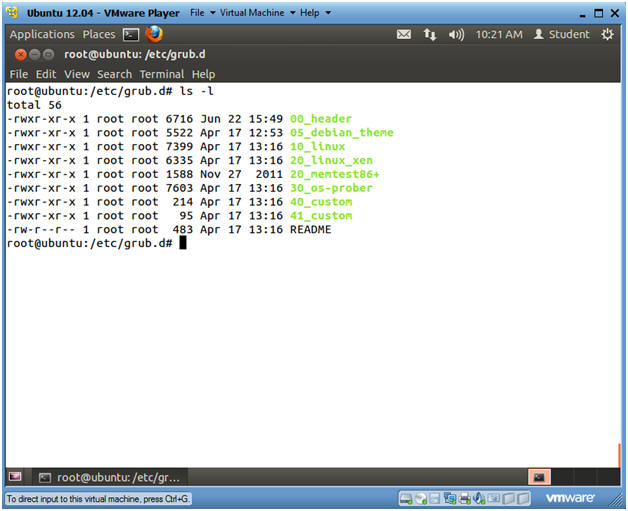628x511 pixels.
Task: Open the terminal Edit menu
Action: (46, 74)
